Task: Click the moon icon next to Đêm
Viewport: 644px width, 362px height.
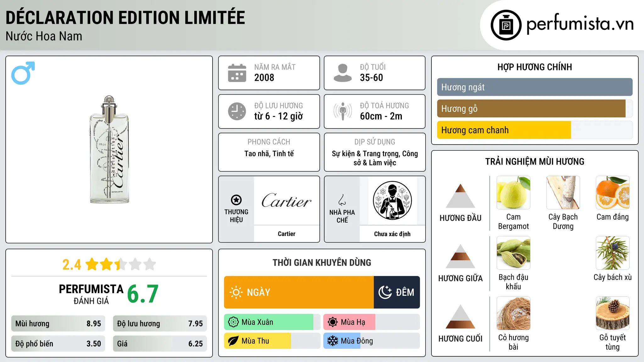Action: click(385, 292)
